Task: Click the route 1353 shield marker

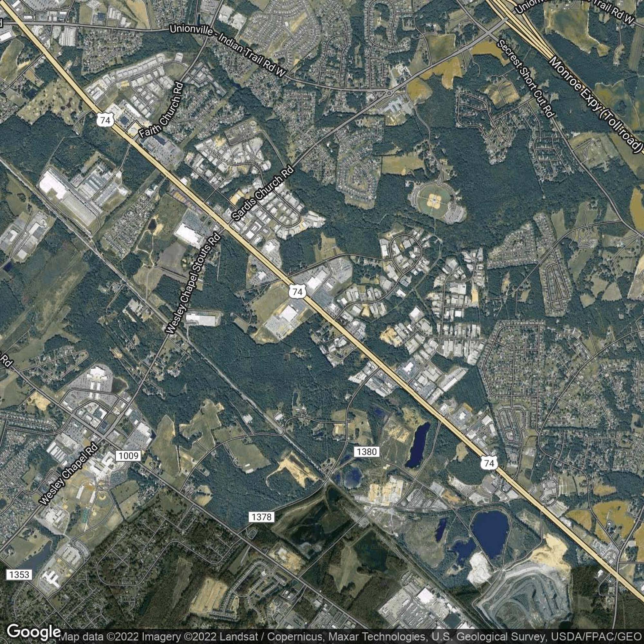Action: click(x=19, y=575)
